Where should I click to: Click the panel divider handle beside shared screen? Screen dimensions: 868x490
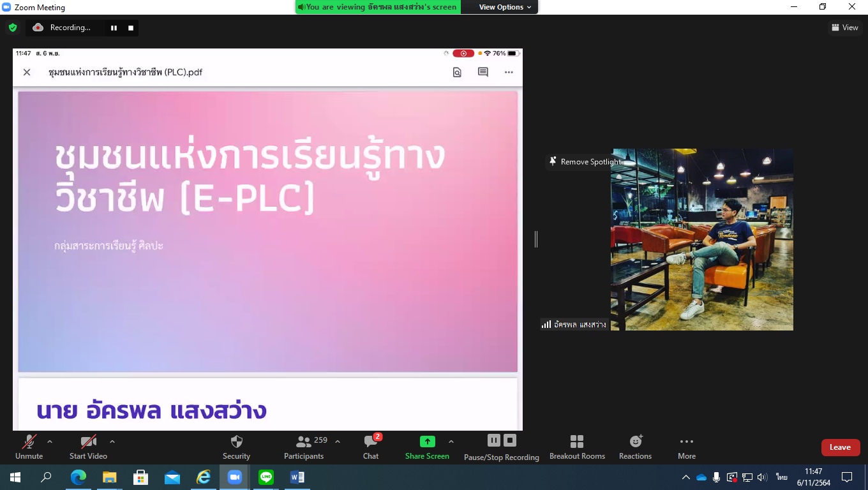pos(536,239)
